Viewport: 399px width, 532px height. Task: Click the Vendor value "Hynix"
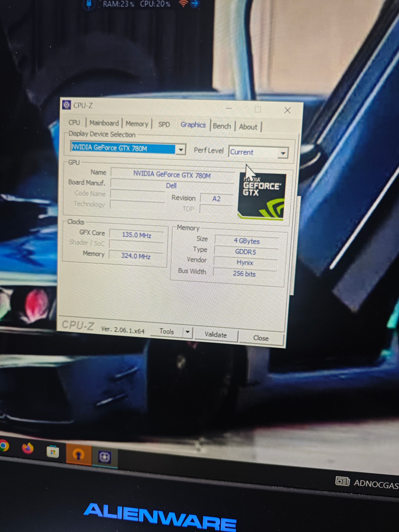coord(245,263)
